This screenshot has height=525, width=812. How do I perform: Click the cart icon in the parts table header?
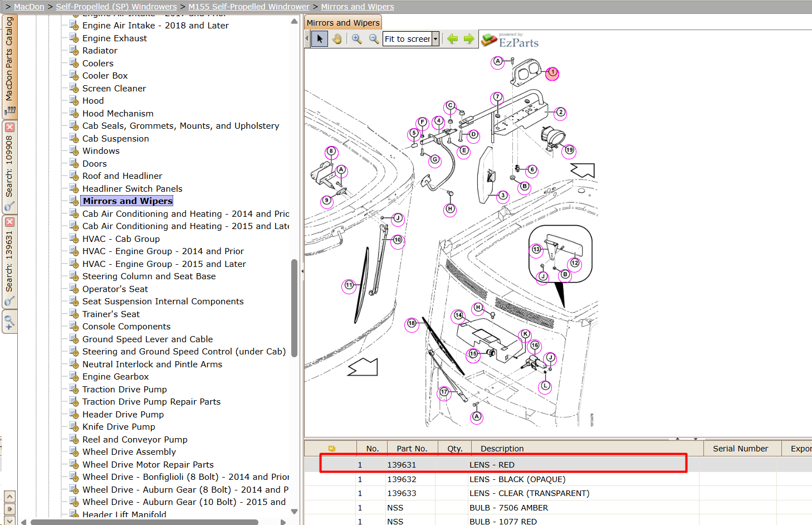click(332, 449)
